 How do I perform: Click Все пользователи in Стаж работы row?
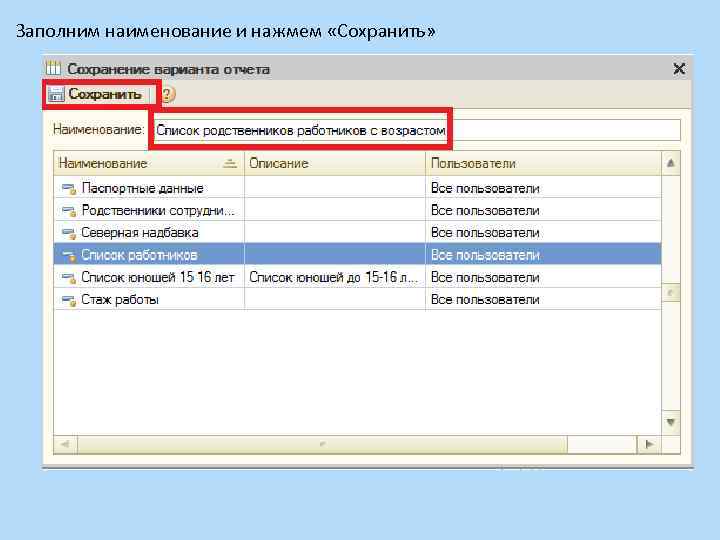[485, 300]
